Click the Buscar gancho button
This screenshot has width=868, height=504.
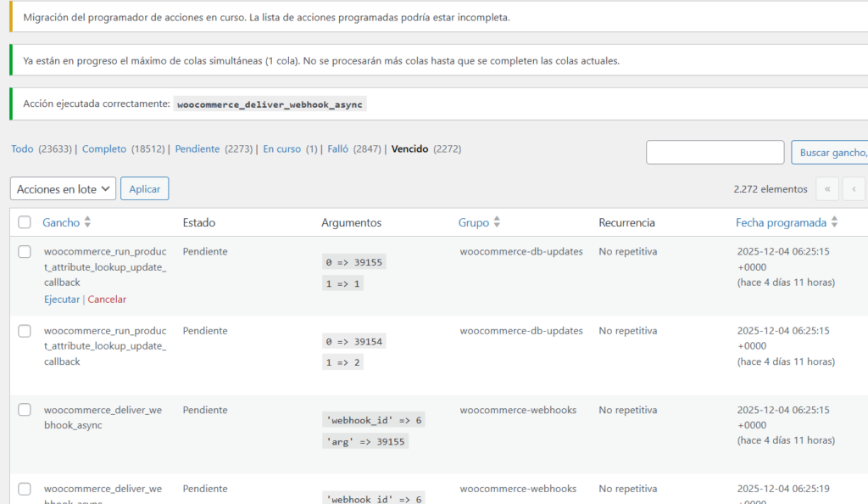click(831, 153)
